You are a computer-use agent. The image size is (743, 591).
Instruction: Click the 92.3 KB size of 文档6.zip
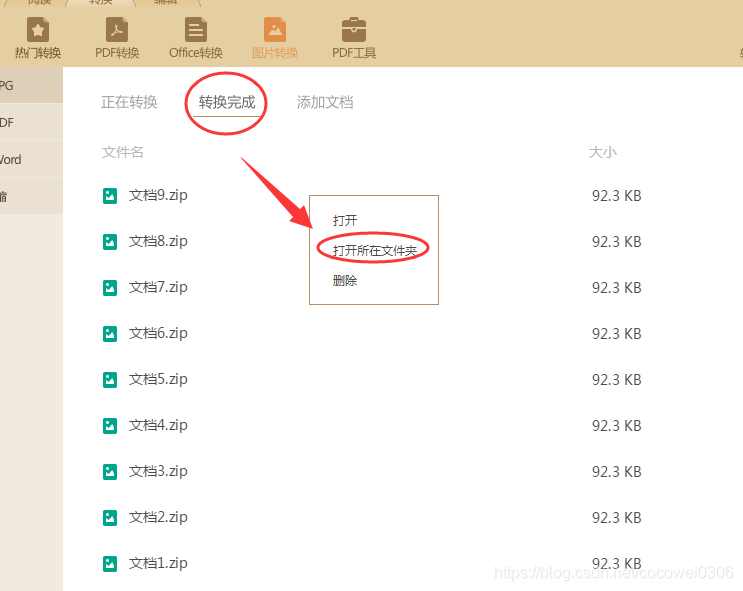616,334
